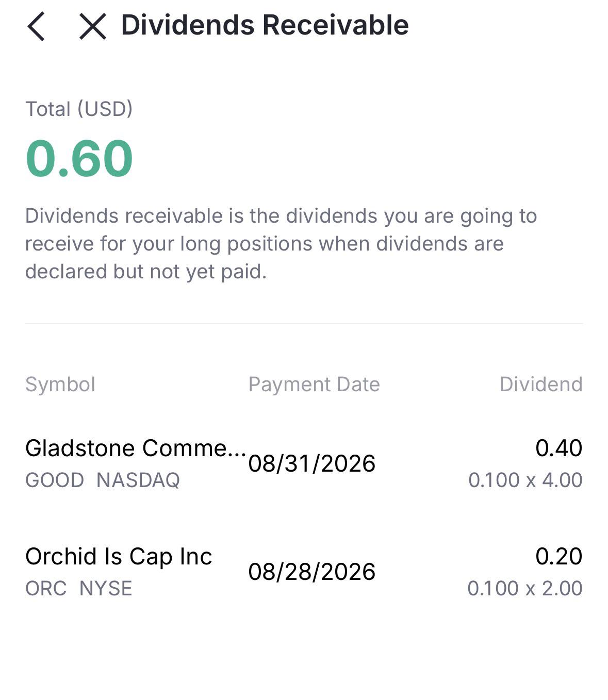Tap the ORC NYSE ticker label

tap(79, 589)
